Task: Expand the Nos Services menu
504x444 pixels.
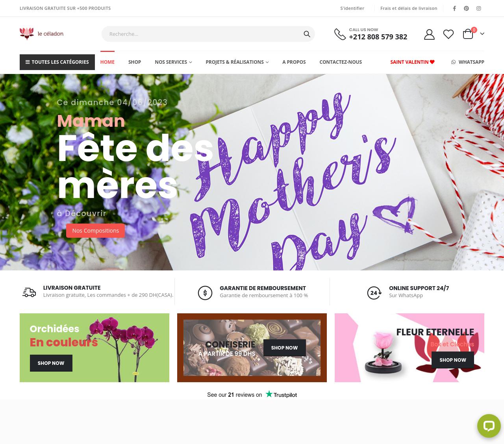Action: [173, 62]
